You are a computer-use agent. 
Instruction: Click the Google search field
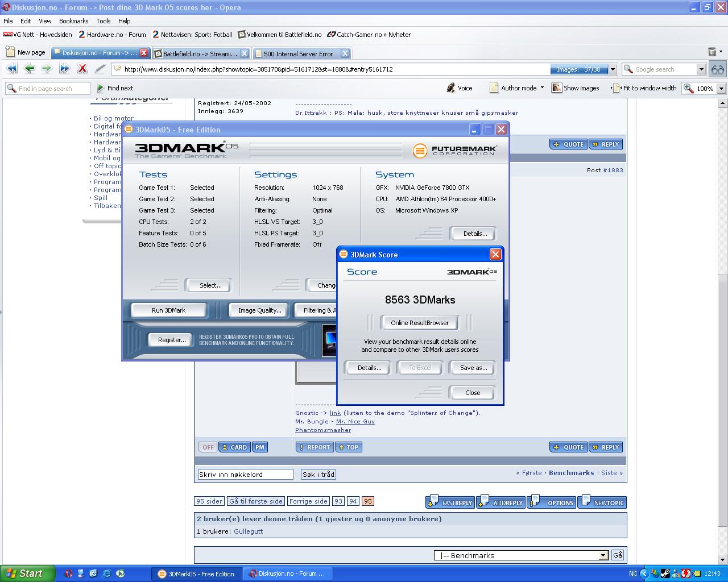pos(660,69)
